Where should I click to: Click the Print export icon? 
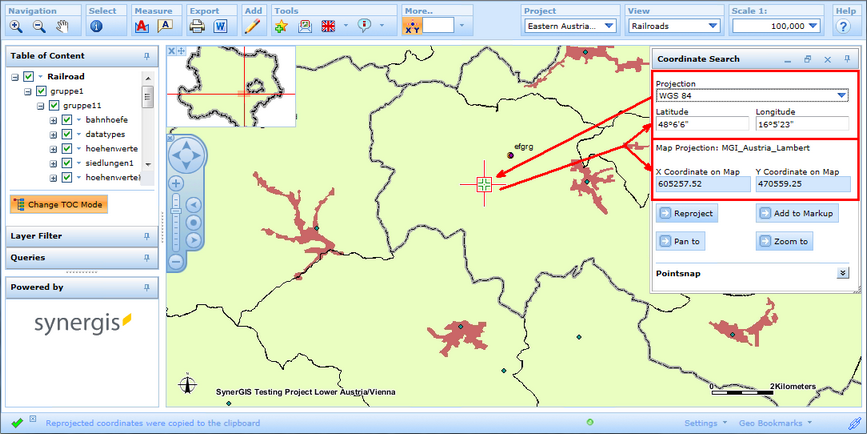(x=197, y=26)
